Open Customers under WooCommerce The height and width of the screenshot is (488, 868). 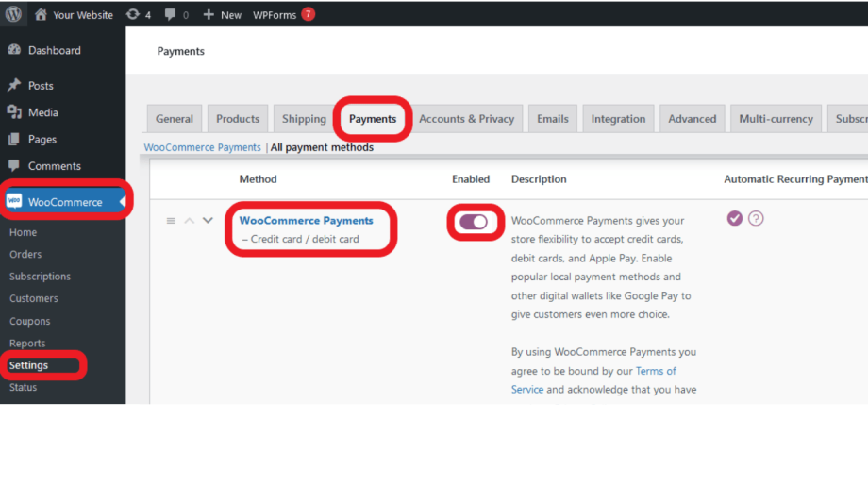click(34, 298)
